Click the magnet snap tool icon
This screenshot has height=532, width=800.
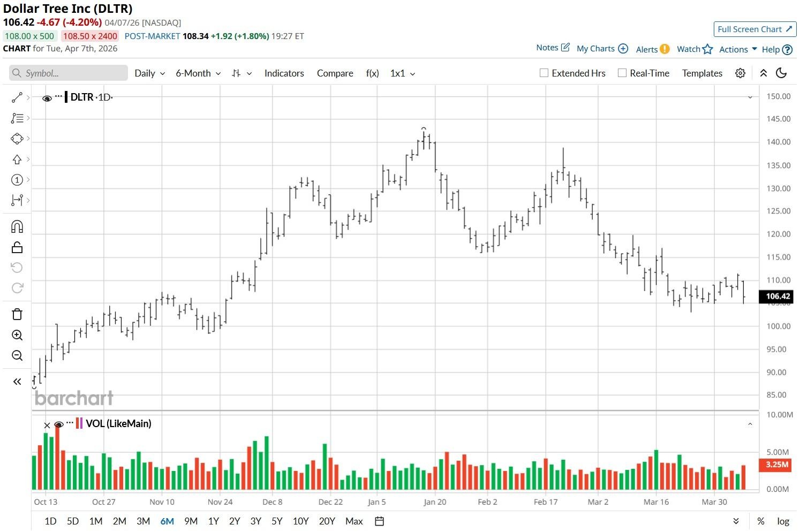17,226
